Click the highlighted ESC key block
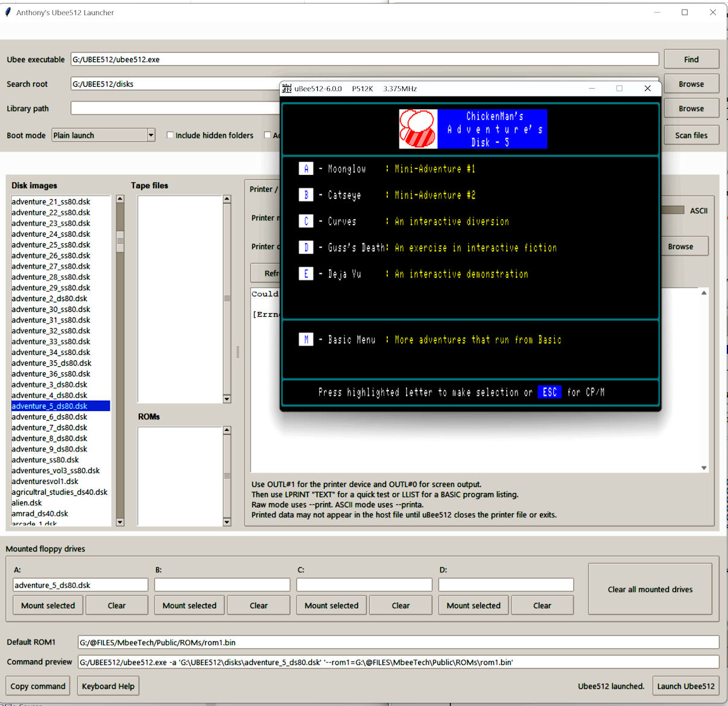This screenshot has height=706, width=728. 549,392
